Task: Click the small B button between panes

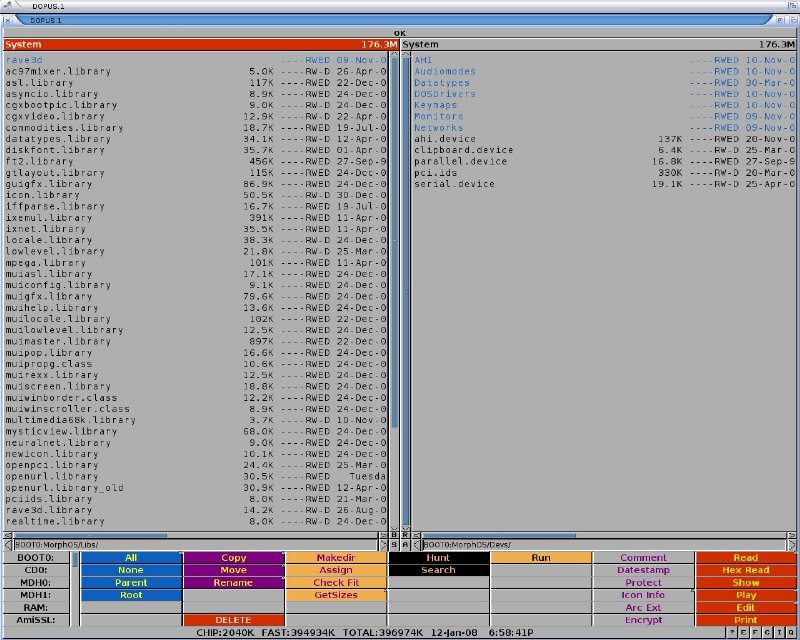Action: [394, 535]
